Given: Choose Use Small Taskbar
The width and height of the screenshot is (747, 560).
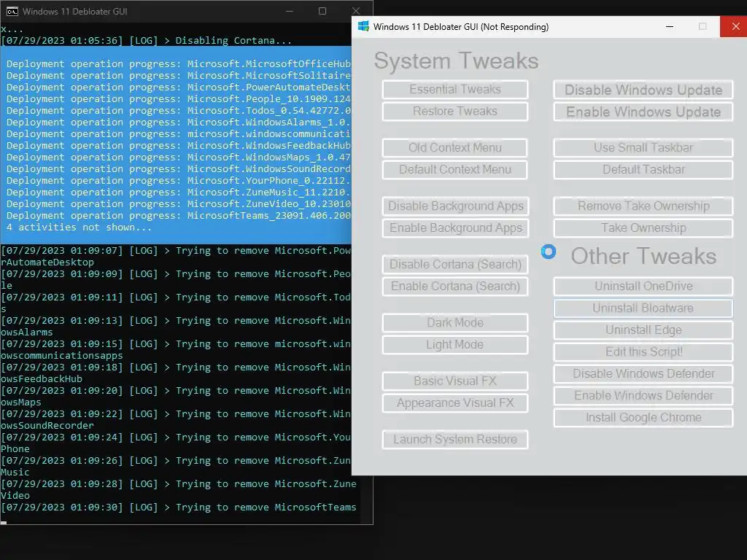Looking at the screenshot, I should click(x=643, y=147).
